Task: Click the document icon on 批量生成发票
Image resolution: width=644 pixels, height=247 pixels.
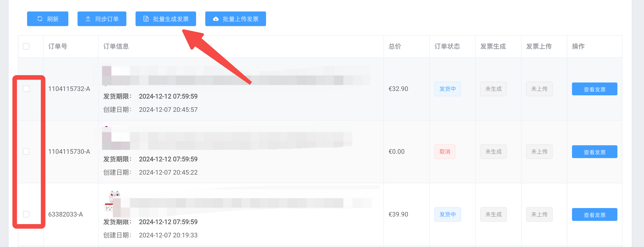Action: point(146,19)
